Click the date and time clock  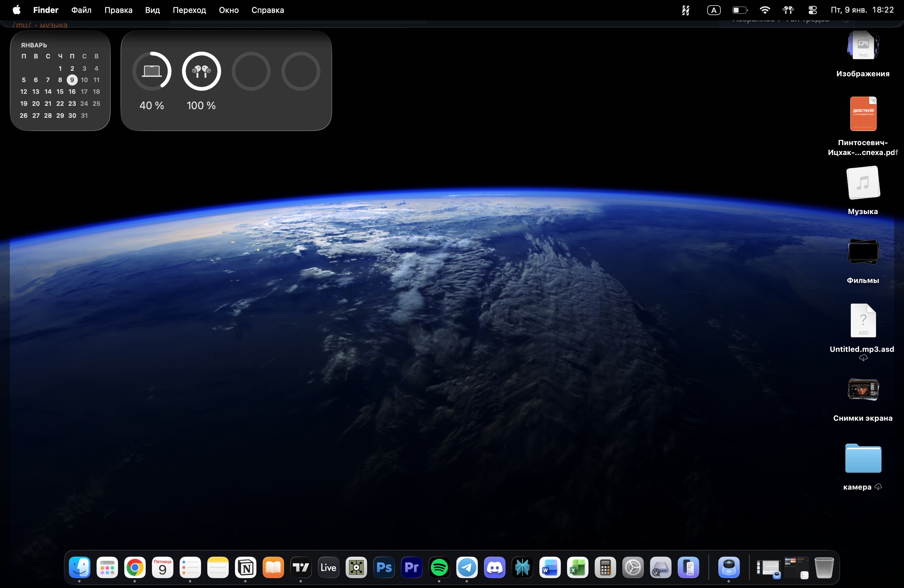tap(862, 10)
